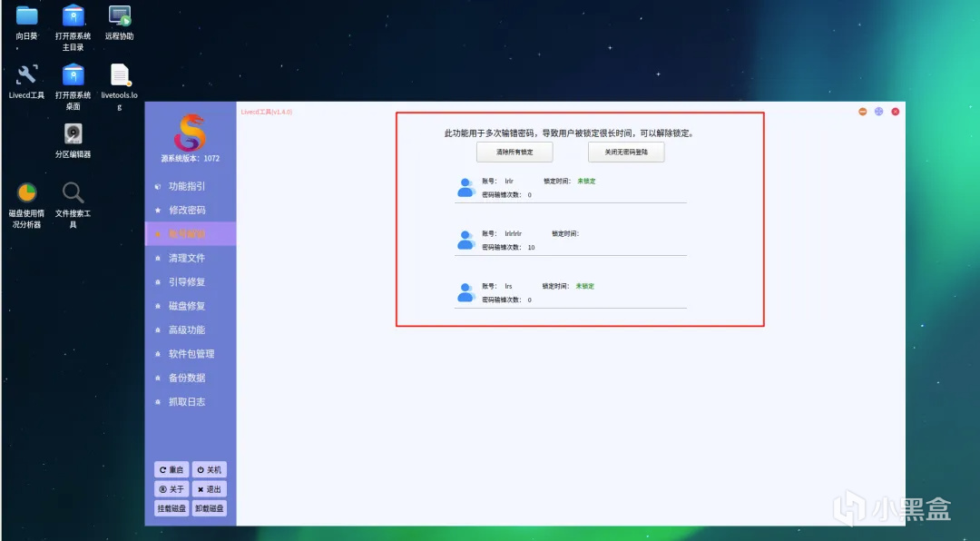Open the livetools.log file icon
This screenshot has width=980, height=541.
point(120,75)
